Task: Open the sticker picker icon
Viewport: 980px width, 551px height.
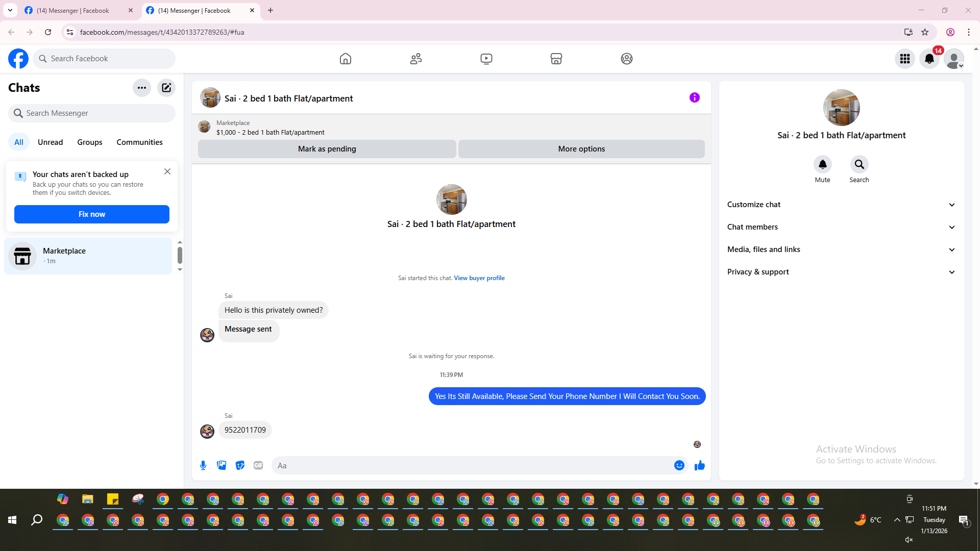Action: (240, 465)
